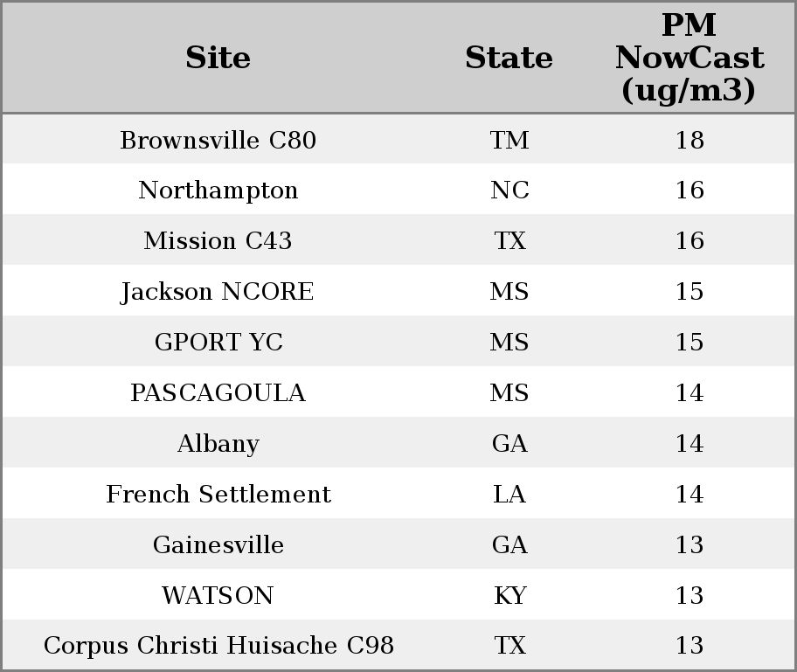Click the Site column header
The height and width of the screenshot is (672, 797).
(x=218, y=58)
